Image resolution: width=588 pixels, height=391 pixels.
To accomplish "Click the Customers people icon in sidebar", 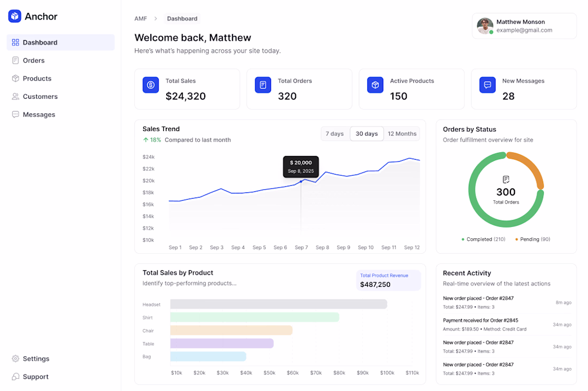I will coord(16,96).
